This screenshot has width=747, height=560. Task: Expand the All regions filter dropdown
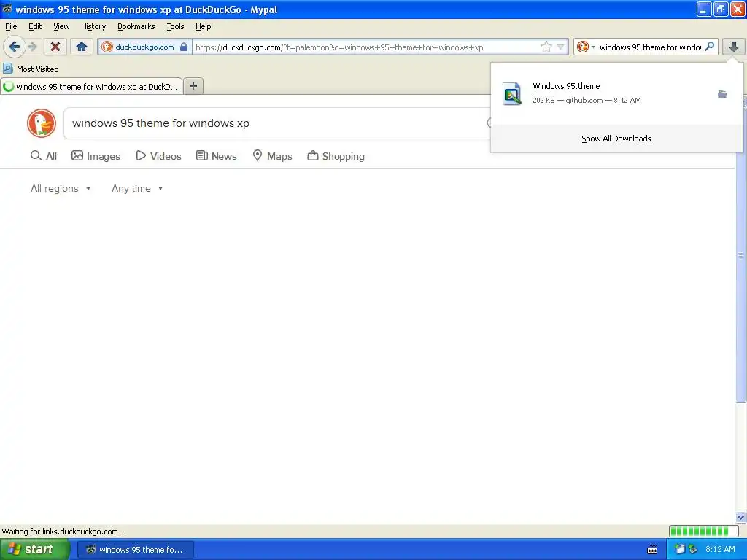(61, 189)
